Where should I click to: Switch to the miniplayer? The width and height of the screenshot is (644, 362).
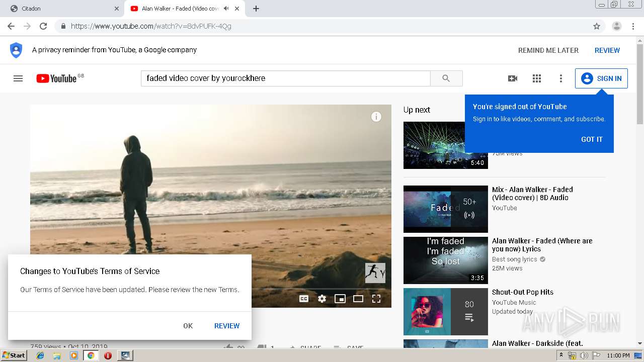340,299
